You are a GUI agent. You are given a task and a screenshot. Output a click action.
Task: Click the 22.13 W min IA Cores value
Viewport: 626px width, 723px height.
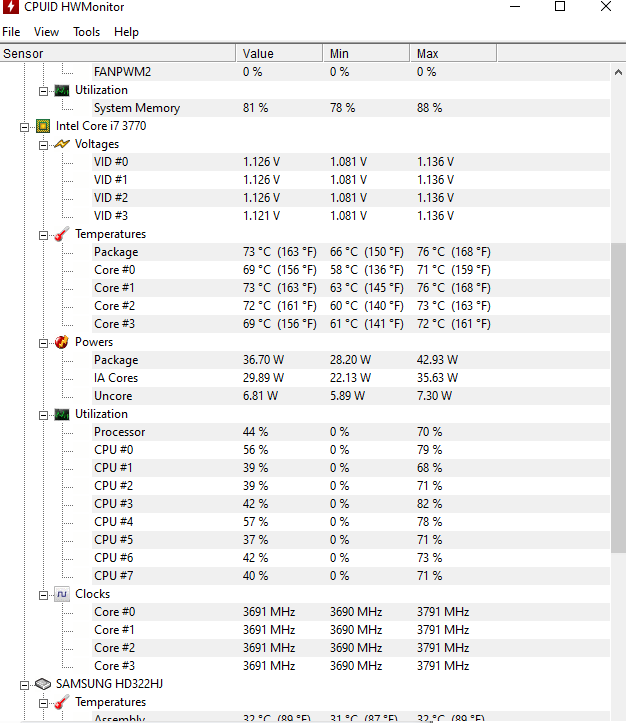pyautogui.click(x=350, y=378)
